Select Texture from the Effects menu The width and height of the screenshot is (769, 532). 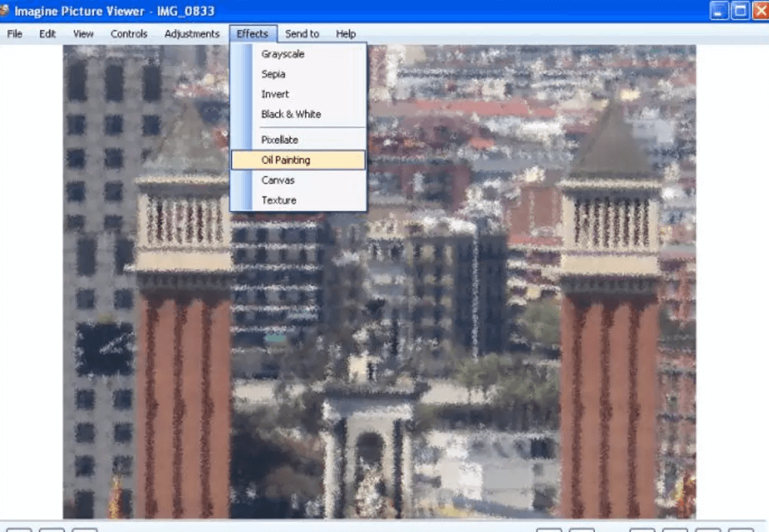tap(279, 200)
